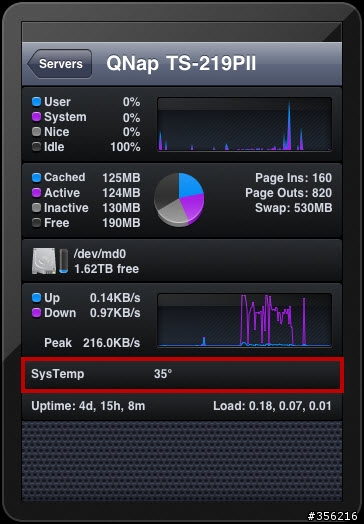This screenshot has height=524, width=364.
Task: Select the Peak 216.0KB/s value
Action: point(111,343)
